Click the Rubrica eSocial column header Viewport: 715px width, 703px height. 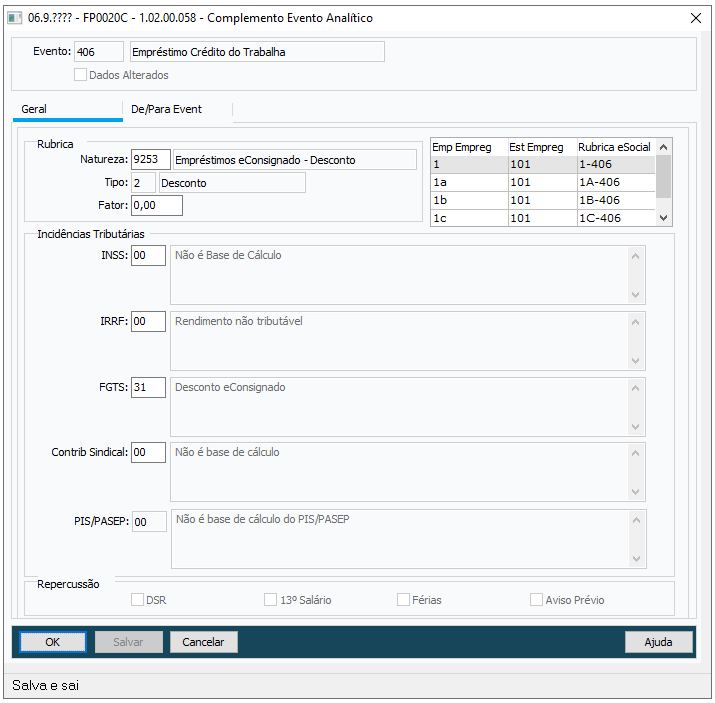pos(616,147)
